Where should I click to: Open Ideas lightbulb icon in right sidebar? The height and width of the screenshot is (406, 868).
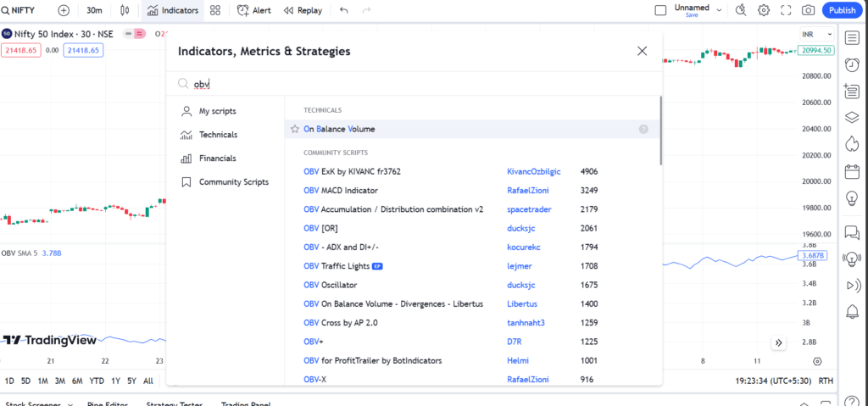tap(851, 197)
